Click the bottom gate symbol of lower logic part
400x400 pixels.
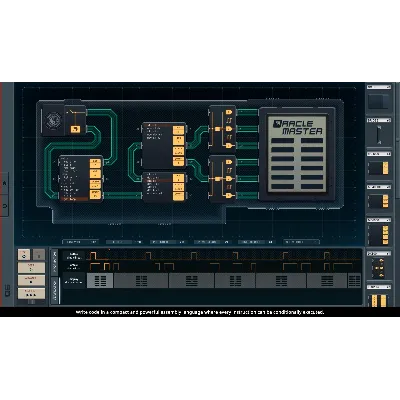pyautogui.click(x=229, y=195)
